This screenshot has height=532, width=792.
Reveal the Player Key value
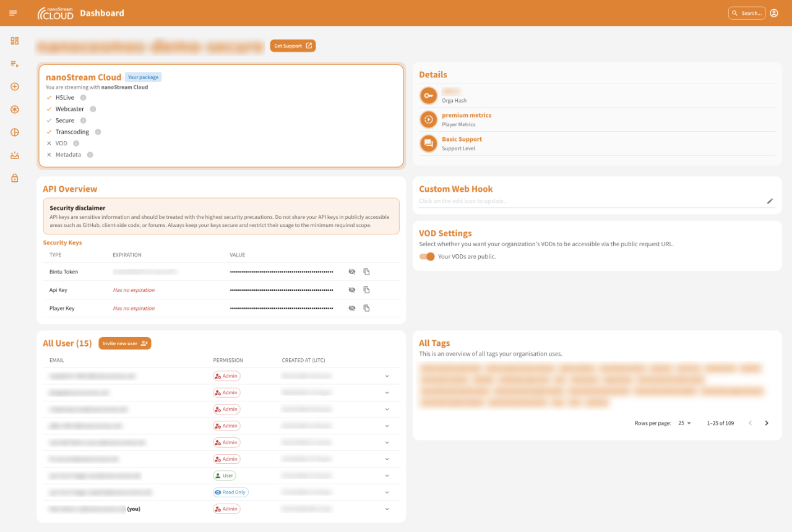tap(352, 308)
